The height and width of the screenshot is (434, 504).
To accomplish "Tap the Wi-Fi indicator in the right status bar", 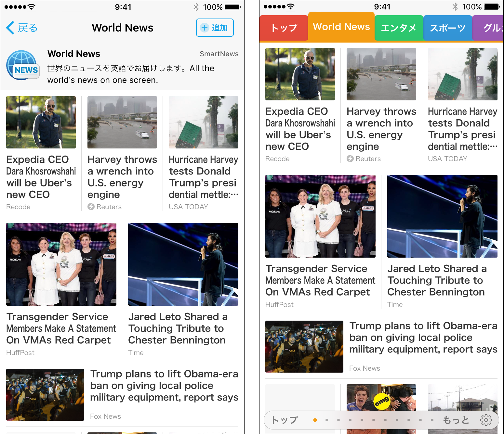I will [x=291, y=6].
